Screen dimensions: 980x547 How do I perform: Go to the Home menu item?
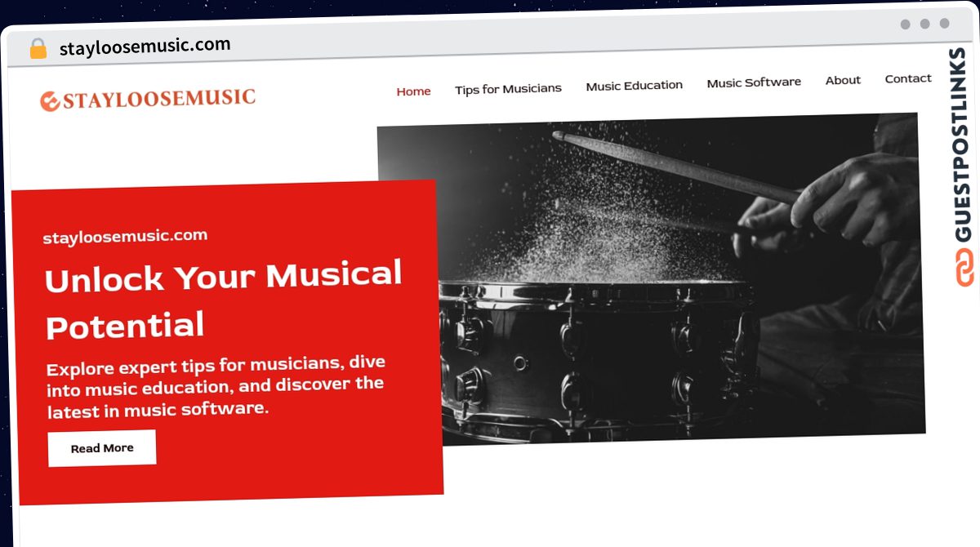(413, 91)
